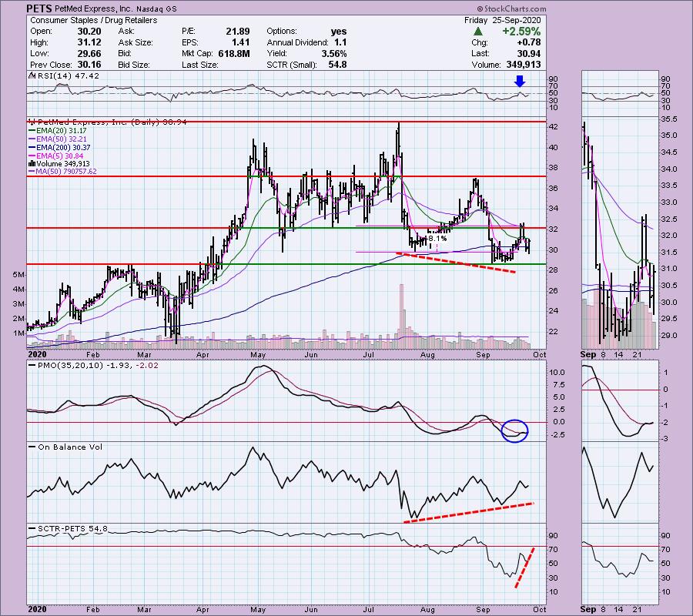The image size is (693, 616).
Task: Click the green up-triangle change icon
Action: (x=477, y=32)
